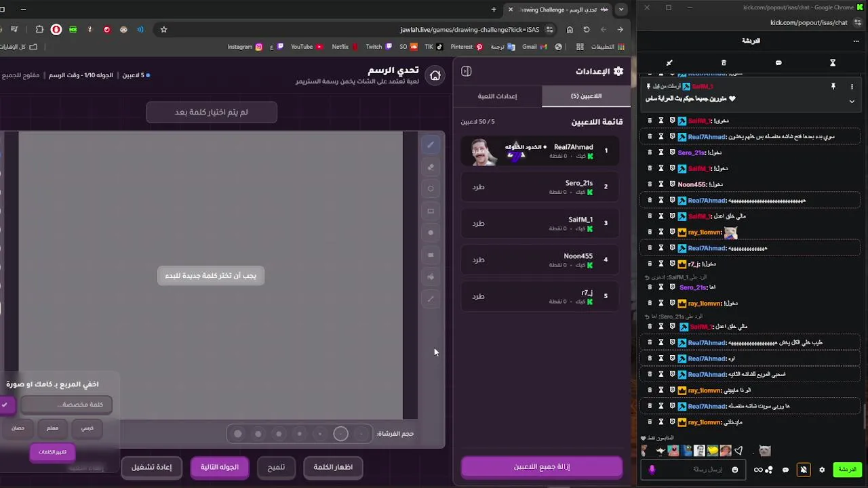The width and height of the screenshot is (868, 488).
Task: Open Gmail bookmark
Action: tap(534, 47)
